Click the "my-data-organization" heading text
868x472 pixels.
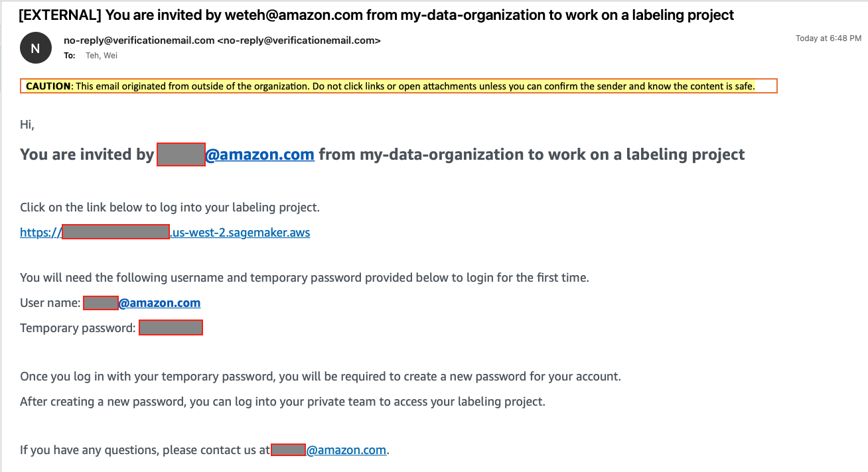(441, 154)
